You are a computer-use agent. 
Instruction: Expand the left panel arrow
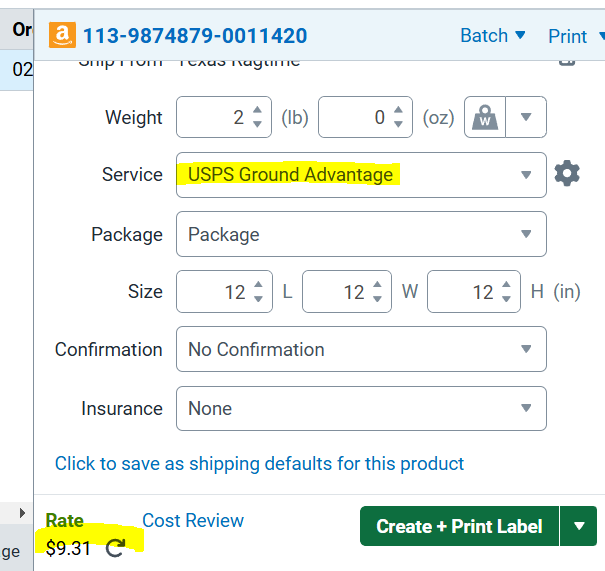click(x=22, y=513)
